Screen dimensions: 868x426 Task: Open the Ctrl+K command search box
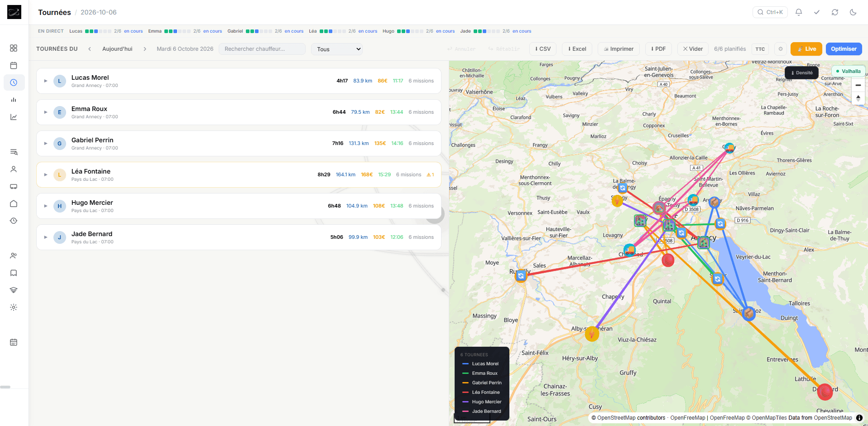[770, 12]
